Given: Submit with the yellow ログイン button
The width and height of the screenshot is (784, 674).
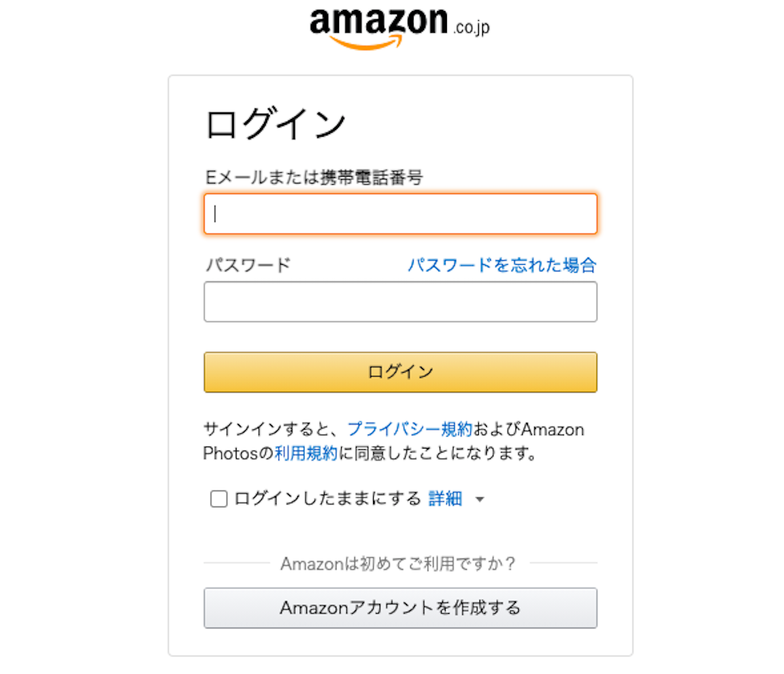Looking at the screenshot, I should coord(400,373).
